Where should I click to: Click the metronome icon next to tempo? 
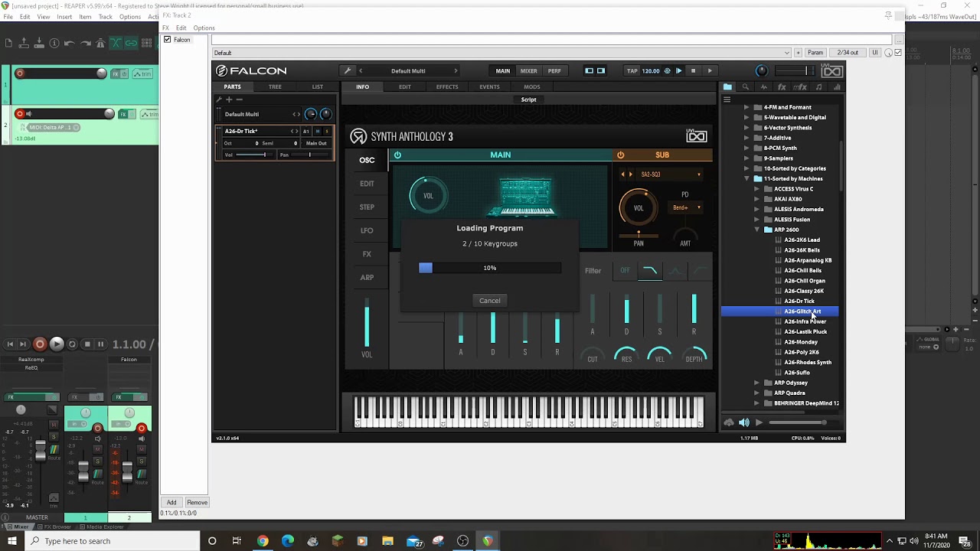click(667, 71)
